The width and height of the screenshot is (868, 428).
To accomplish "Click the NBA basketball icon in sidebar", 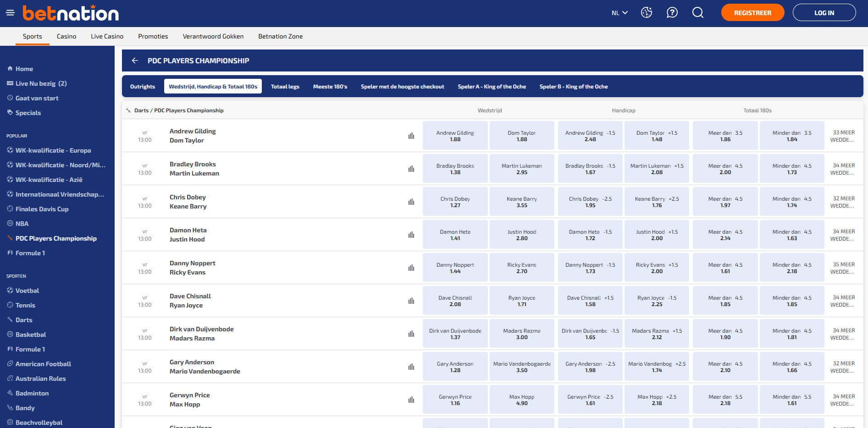I will pyautogui.click(x=10, y=224).
